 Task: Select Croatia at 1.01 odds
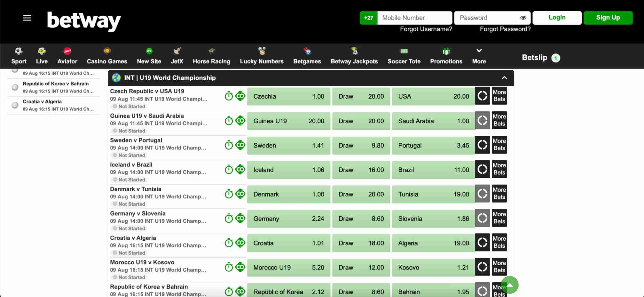(289, 243)
